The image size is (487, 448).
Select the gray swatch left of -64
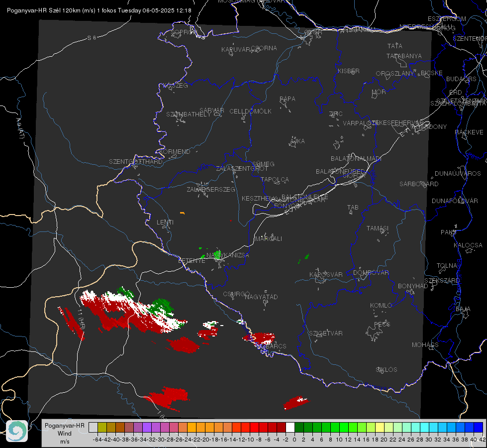click(93, 427)
